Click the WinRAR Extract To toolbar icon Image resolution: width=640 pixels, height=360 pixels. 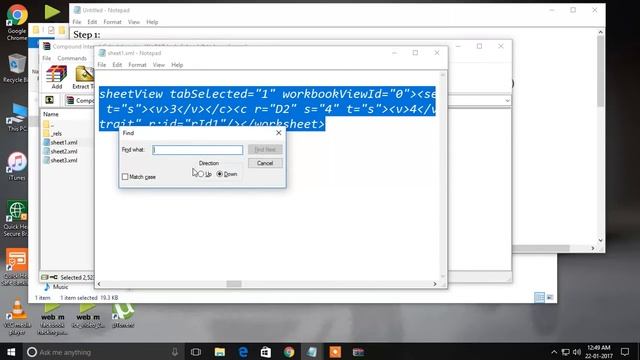pos(83,78)
